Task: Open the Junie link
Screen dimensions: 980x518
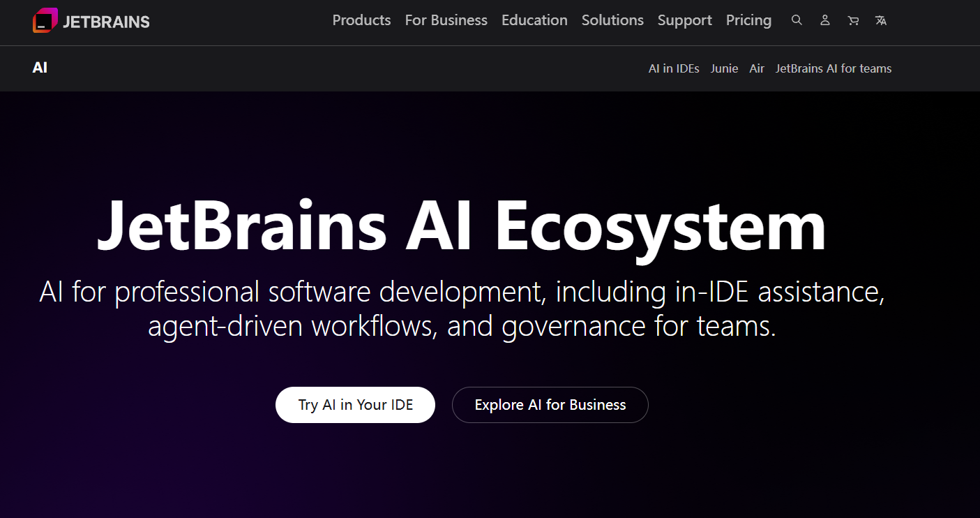Action: (724, 68)
